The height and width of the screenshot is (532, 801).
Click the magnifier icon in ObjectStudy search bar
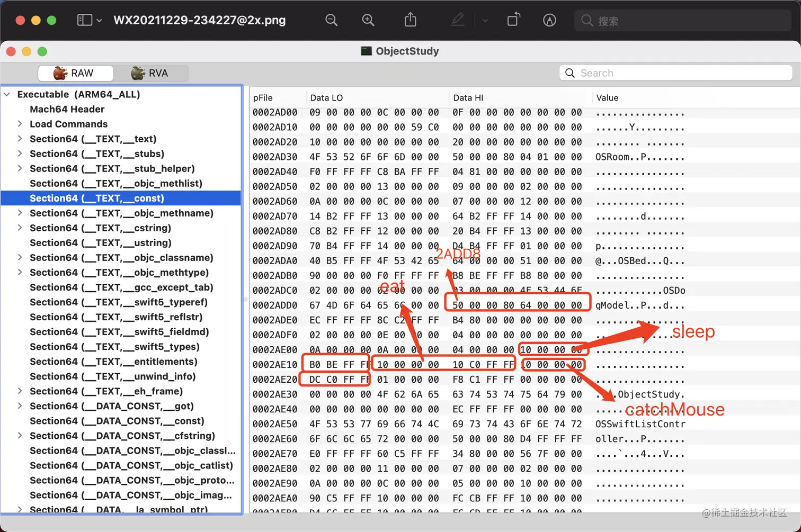coord(569,73)
